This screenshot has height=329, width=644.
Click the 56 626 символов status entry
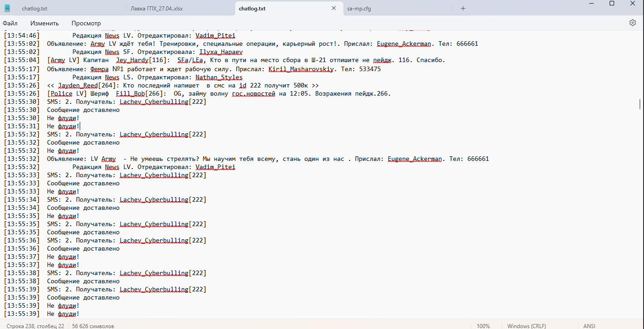[x=93, y=326]
